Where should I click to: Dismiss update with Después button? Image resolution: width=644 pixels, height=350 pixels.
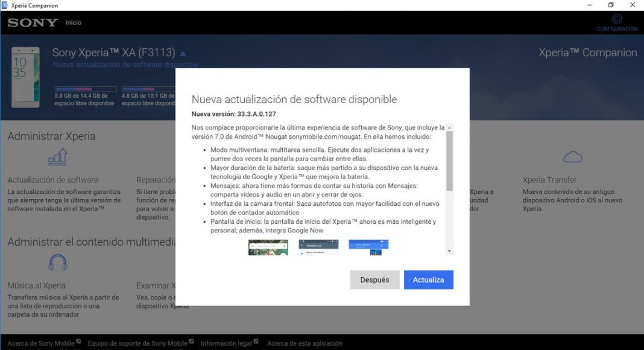pyautogui.click(x=374, y=280)
